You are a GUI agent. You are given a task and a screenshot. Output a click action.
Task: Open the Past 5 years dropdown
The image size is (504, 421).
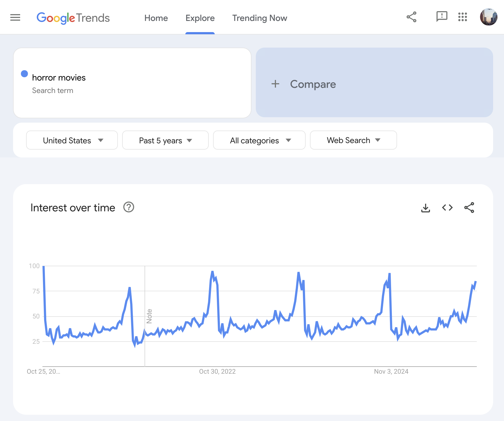(x=165, y=140)
